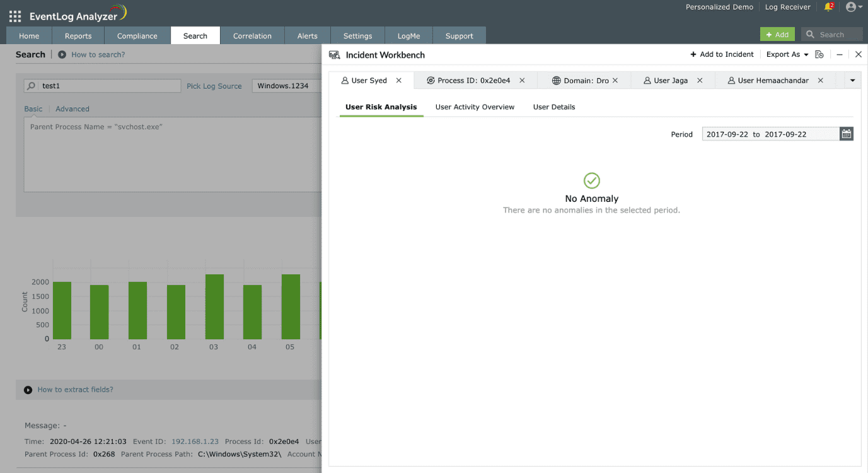Minimize the Incident Workbench panel
Viewport: 868px width, 473px height.
(840, 55)
